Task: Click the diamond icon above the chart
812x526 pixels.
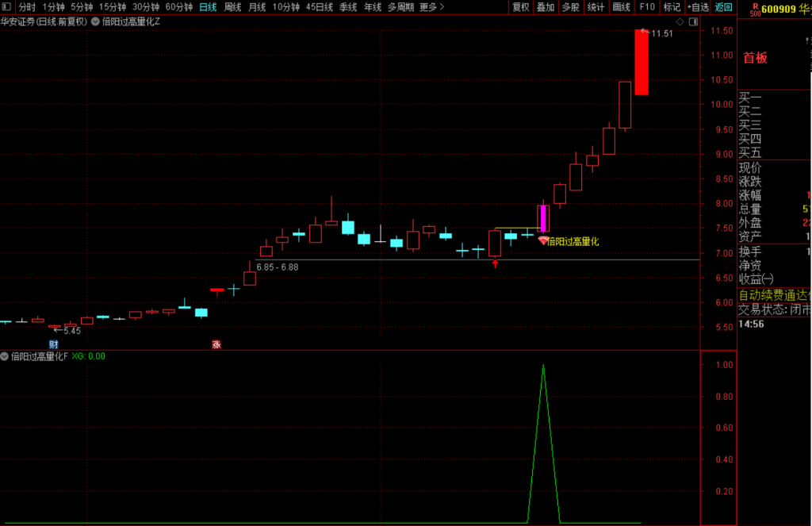Action: pyautogui.click(x=680, y=21)
